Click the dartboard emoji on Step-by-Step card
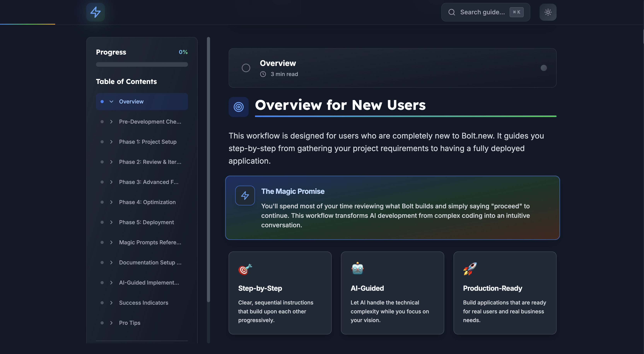Image resolution: width=644 pixels, height=354 pixels. point(245,269)
